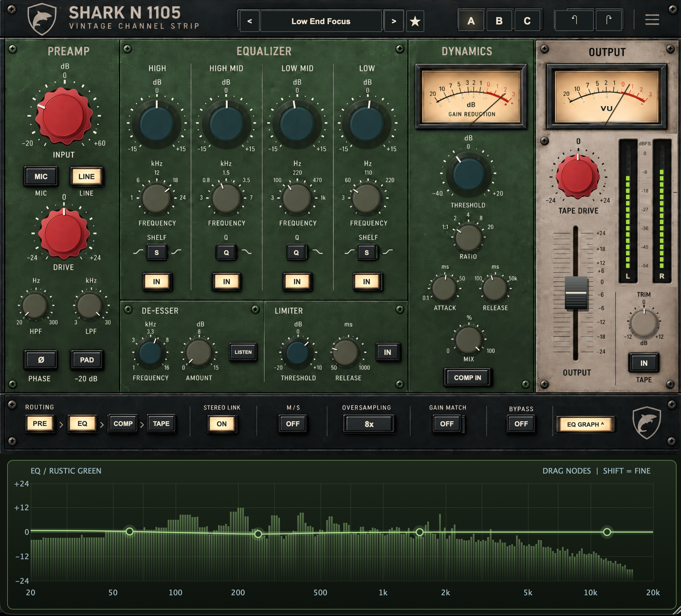
Task: Favorite the preset with the star icon
Action: 415,21
